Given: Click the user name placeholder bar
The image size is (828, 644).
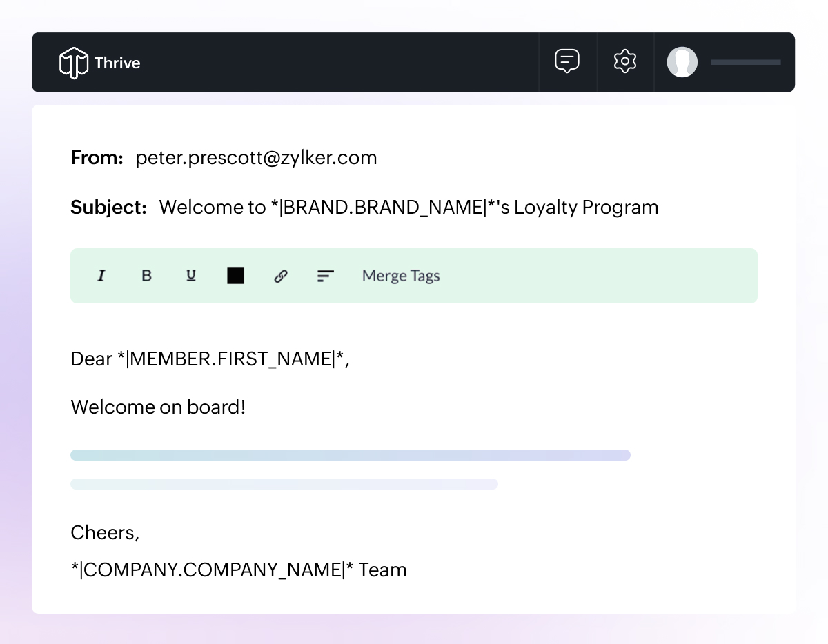Looking at the screenshot, I should click(745, 62).
